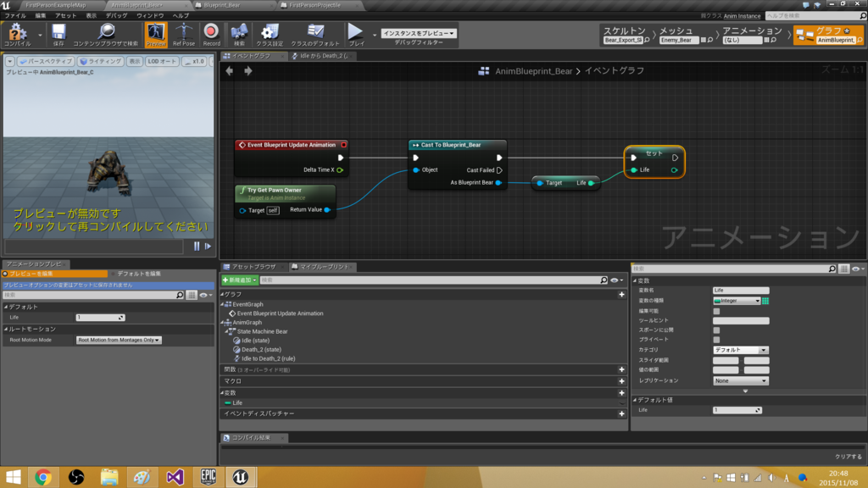868x488 pixels.
Task: Click the Compile toolbar icon
Action: (17, 35)
